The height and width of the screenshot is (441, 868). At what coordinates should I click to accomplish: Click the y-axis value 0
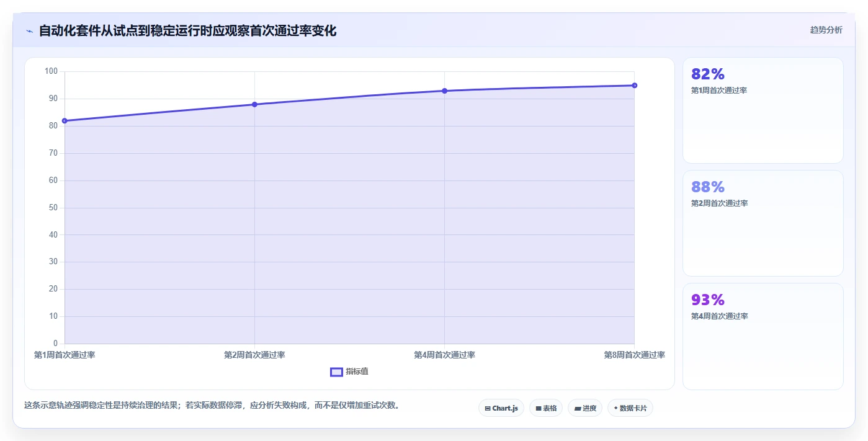pyautogui.click(x=55, y=344)
